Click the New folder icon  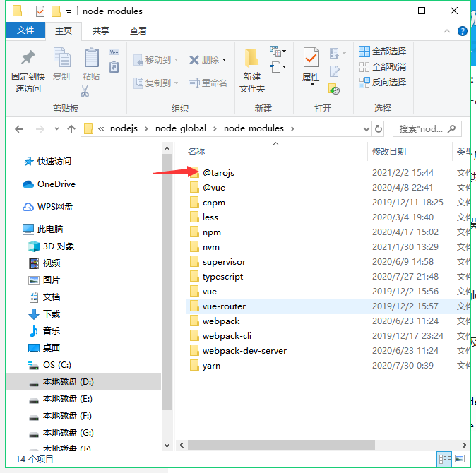251,58
